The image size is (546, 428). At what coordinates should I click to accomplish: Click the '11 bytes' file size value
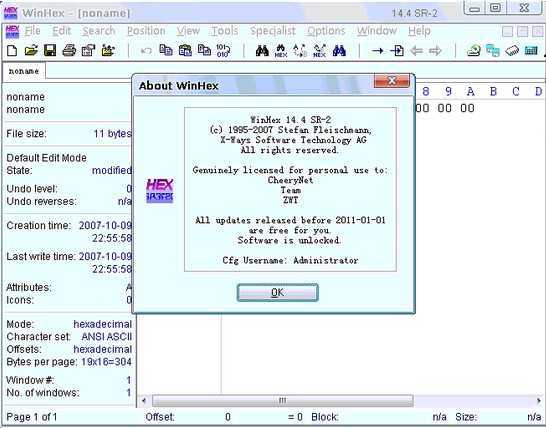coord(112,134)
